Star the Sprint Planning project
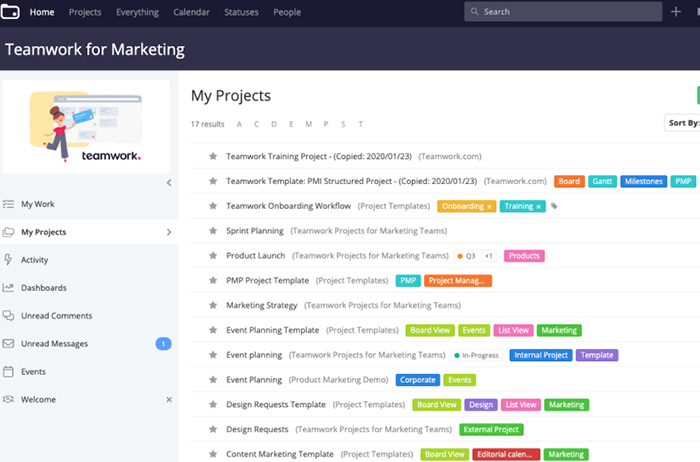This screenshot has width=700, height=462. [213, 230]
